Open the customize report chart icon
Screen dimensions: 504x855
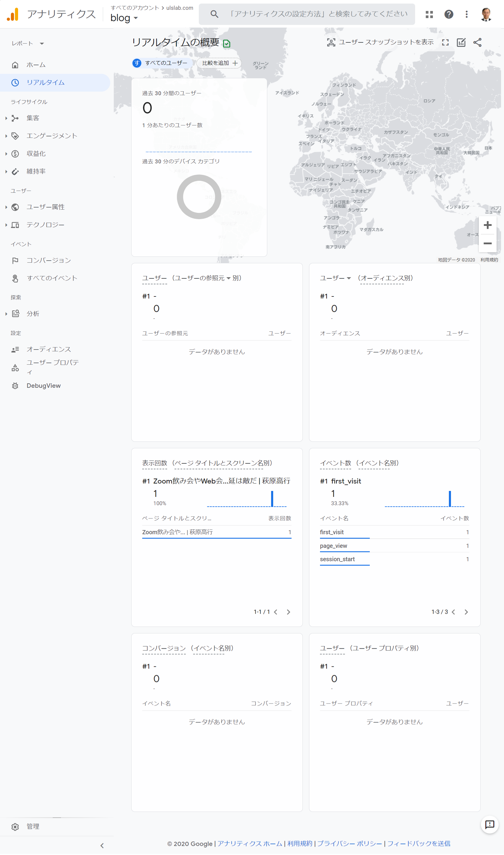point(461,42)
